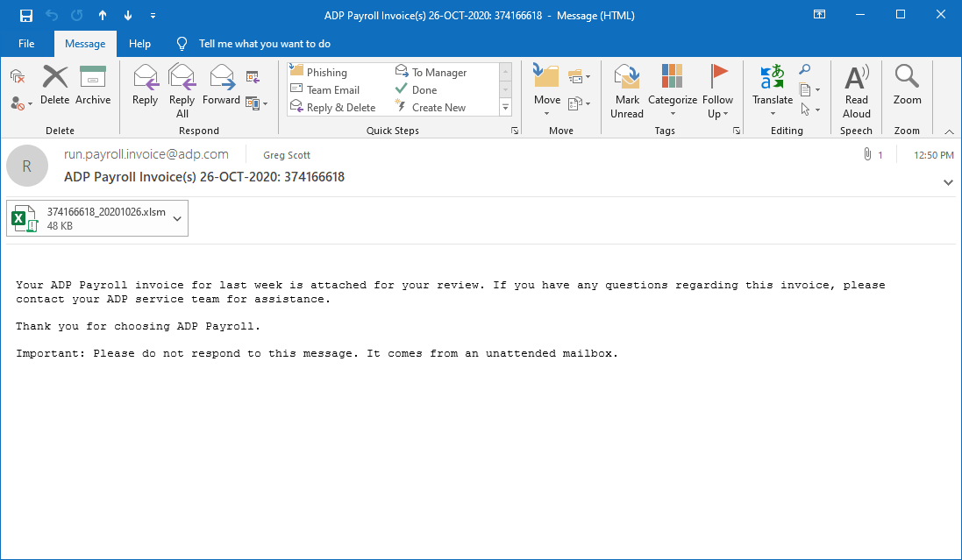Reply to the sender
Screen dimensions: 962x560
point(145,88)
